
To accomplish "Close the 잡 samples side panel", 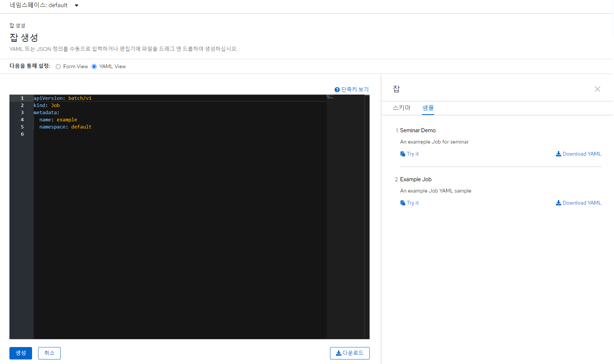I will pos(597,89).
